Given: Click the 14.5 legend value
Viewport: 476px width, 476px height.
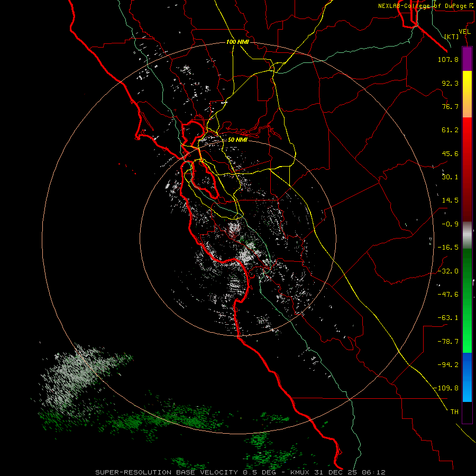Looking at the screenshot, I should coord(450,200).
